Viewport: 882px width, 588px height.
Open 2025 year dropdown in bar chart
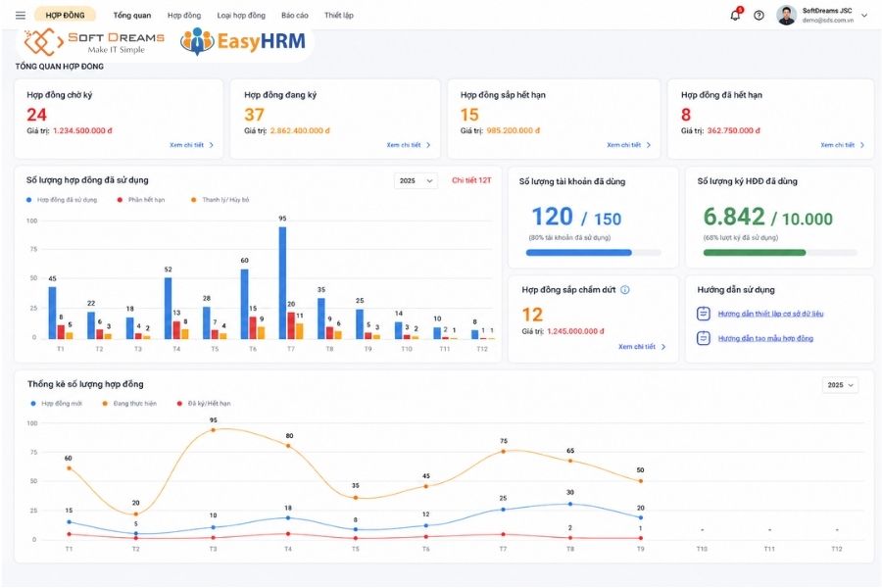(416, 180)
